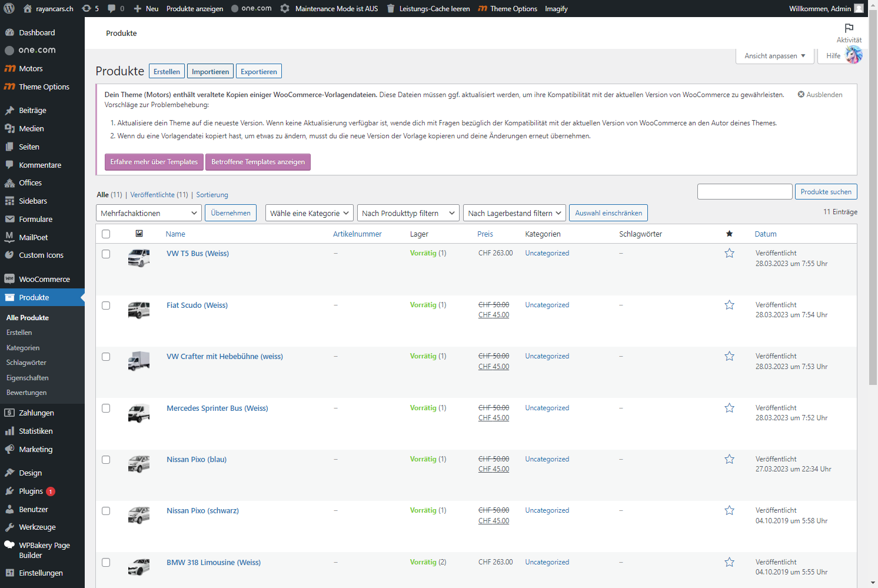Toggle featured star for Nissan Pixo (blau)
This screenshot has width=878, height=588.
click(x=730, y=459)
